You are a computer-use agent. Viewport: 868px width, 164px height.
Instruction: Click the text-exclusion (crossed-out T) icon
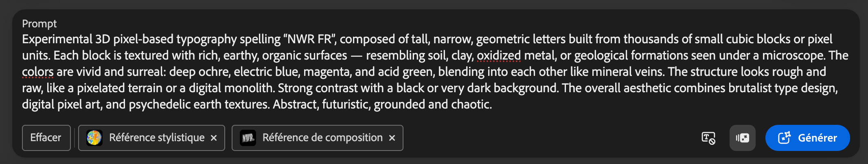708,138
